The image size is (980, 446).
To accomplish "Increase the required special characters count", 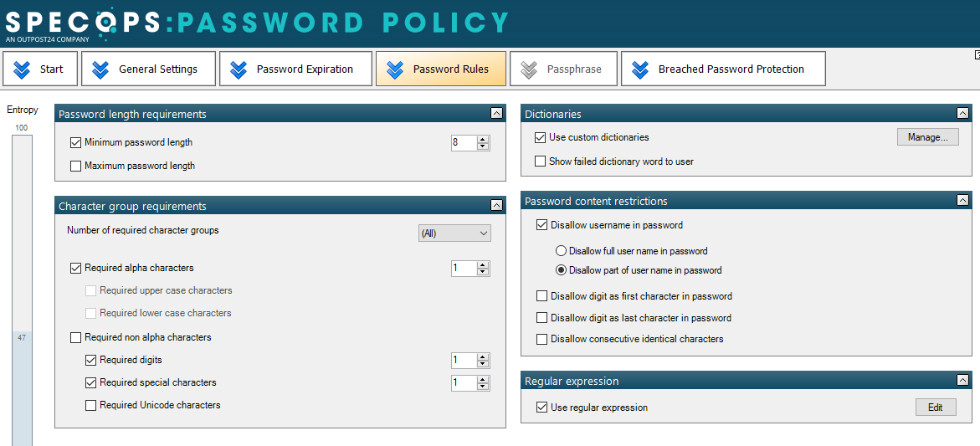I will click(x=483, y=379).
